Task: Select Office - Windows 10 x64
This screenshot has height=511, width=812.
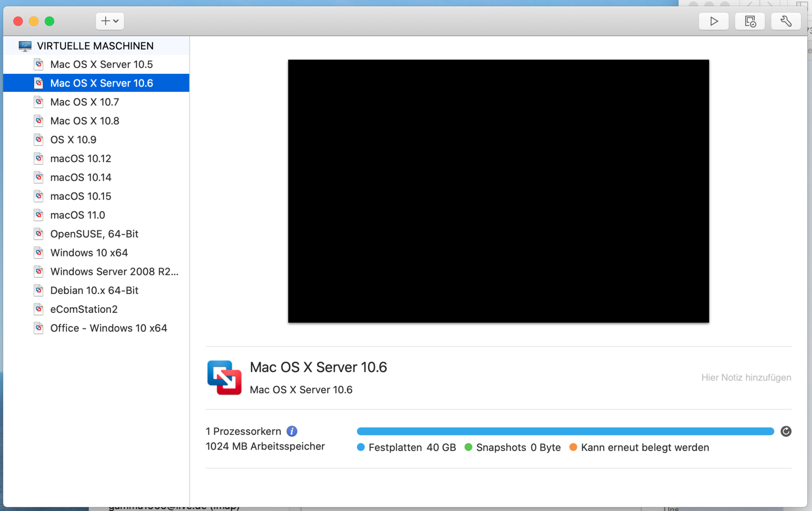Action: (96, 328)
